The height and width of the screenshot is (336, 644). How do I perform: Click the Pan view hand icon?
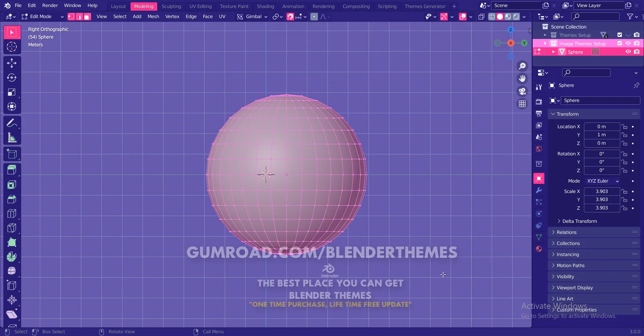click(522, 79)
